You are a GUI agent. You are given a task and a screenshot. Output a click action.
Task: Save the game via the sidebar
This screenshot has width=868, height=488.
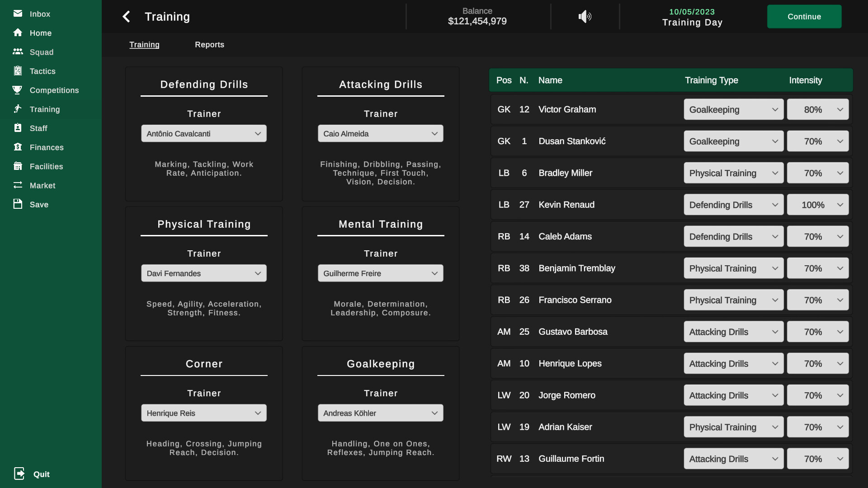[38, 204]
